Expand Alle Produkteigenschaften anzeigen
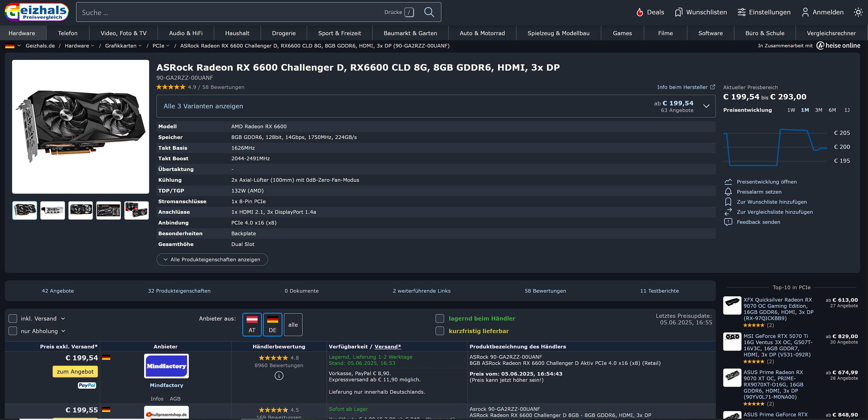 pos(212,259)
